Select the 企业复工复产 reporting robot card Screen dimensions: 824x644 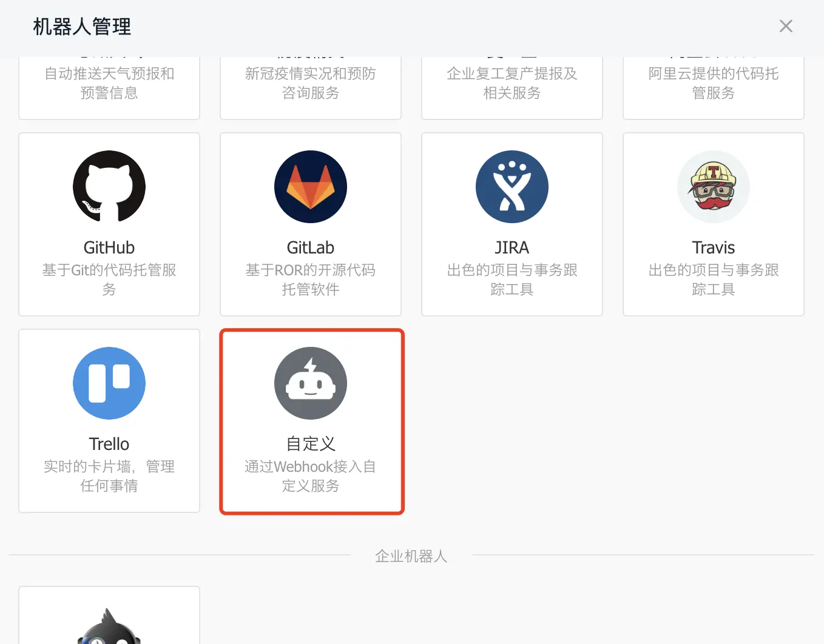512,83
